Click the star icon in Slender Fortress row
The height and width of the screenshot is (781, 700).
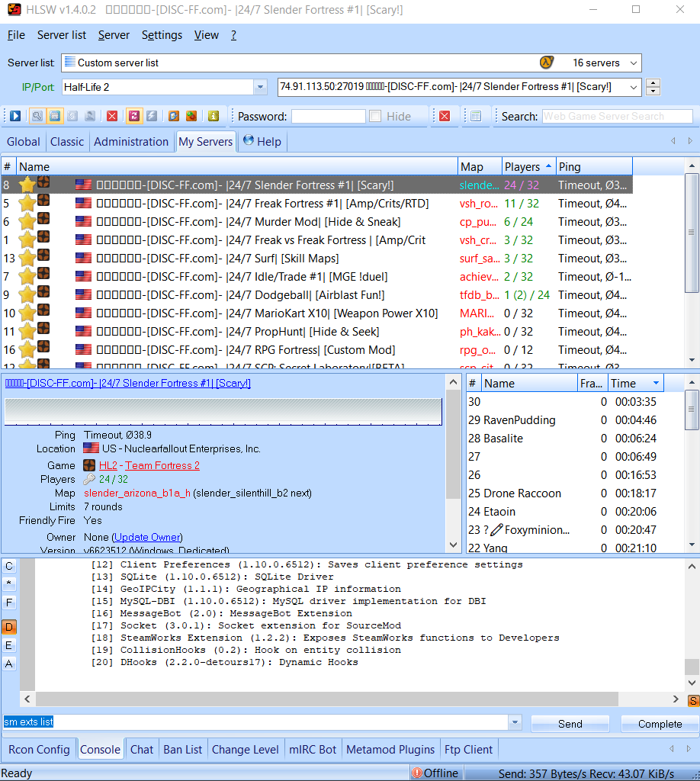27,185
